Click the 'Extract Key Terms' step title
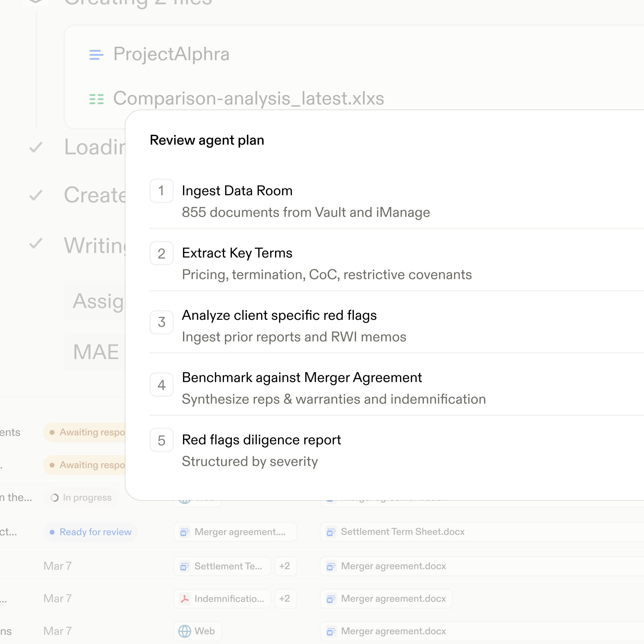 click(x=237, y=253)
